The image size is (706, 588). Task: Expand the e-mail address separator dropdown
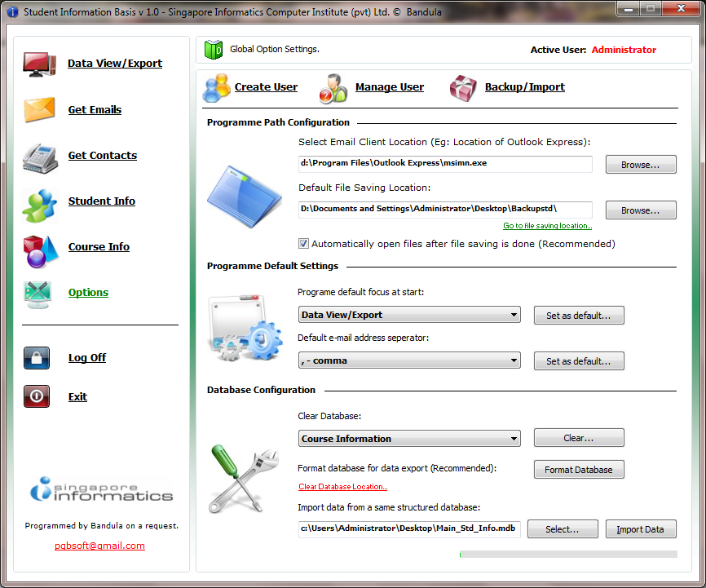[514, 360]
